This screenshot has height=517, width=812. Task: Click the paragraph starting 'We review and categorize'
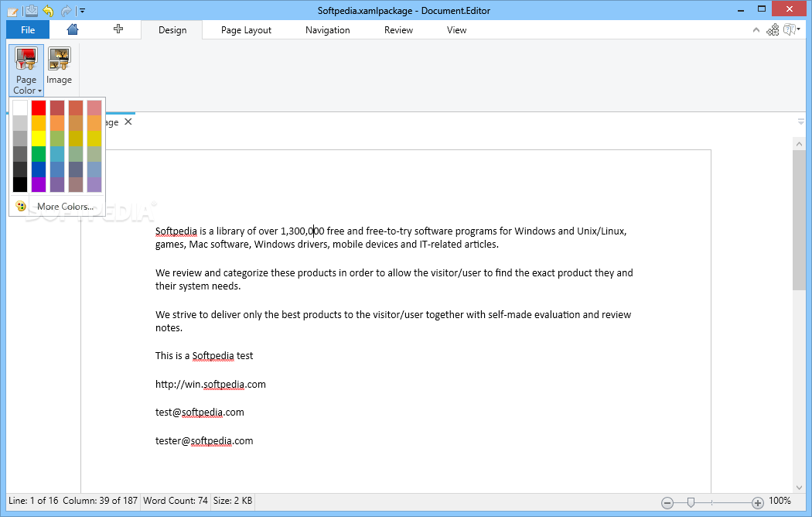pos(394,279)
